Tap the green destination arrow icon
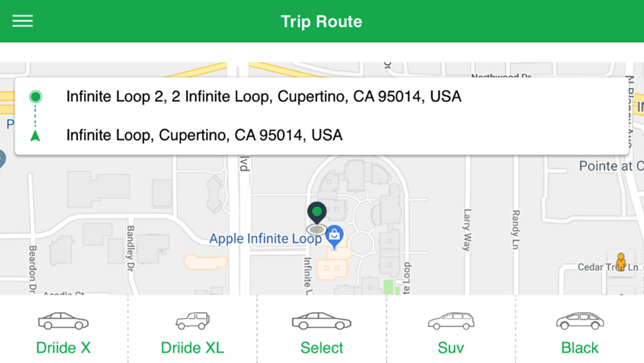 35,135
